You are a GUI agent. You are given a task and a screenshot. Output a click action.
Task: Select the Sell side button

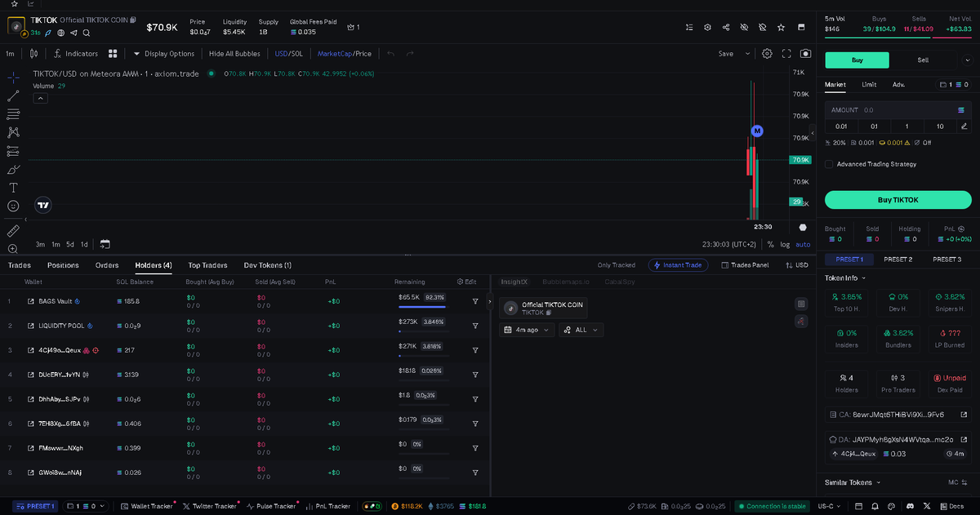(x=923, y=60)
